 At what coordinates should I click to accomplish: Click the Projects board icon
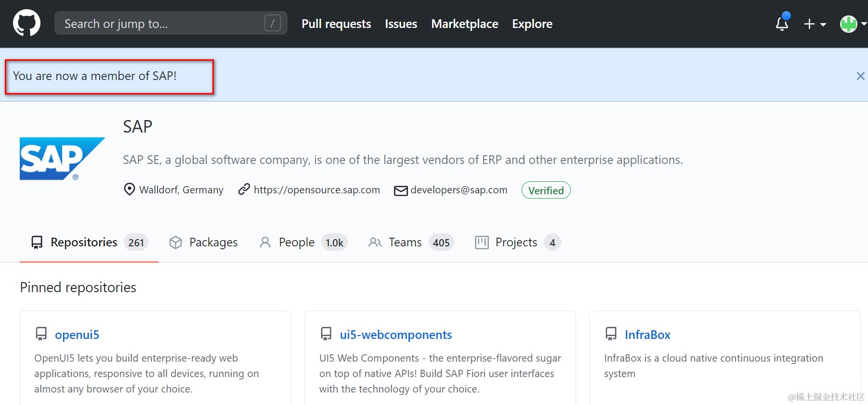(482, 242)
